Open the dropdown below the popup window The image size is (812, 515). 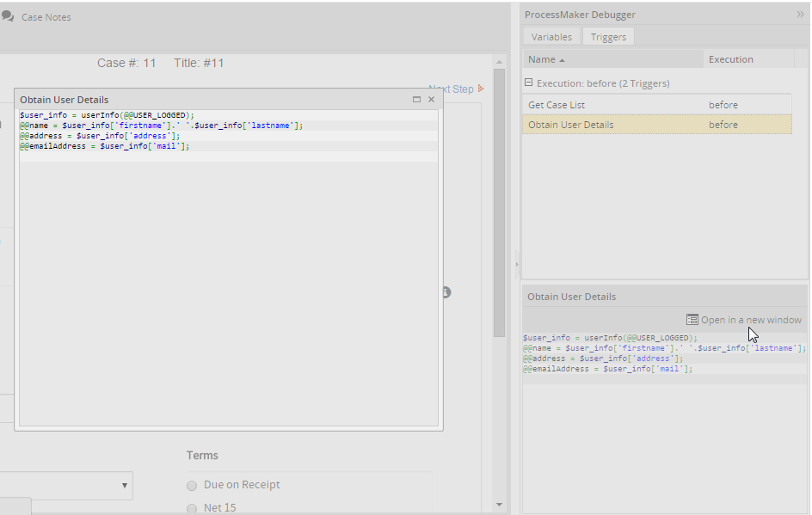(x=126, y=486)
